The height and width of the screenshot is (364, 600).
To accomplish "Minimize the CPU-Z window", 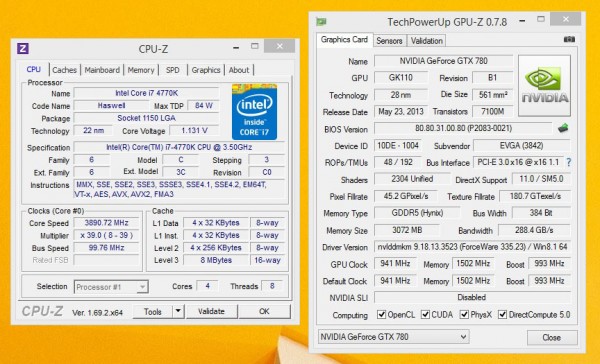I will click(236, 48).
